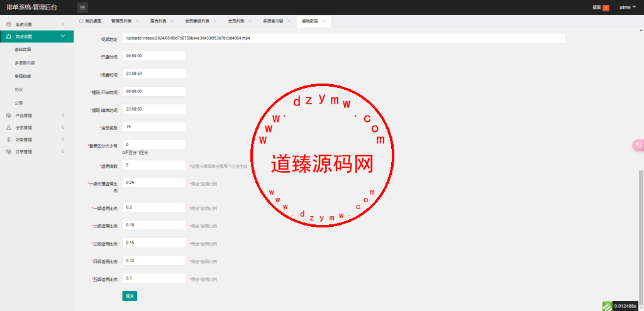644x311 pixels.
Task: Close the 会员等级列表 tab
Action: [215, 21]
